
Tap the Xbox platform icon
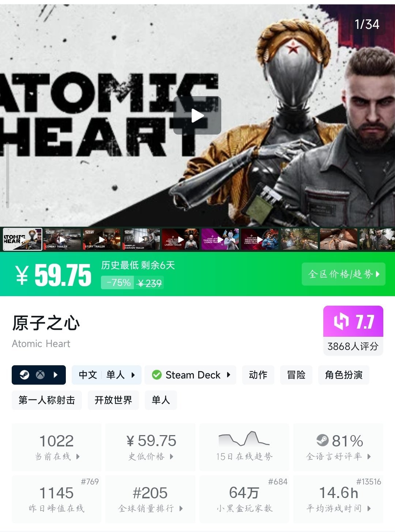40,375
